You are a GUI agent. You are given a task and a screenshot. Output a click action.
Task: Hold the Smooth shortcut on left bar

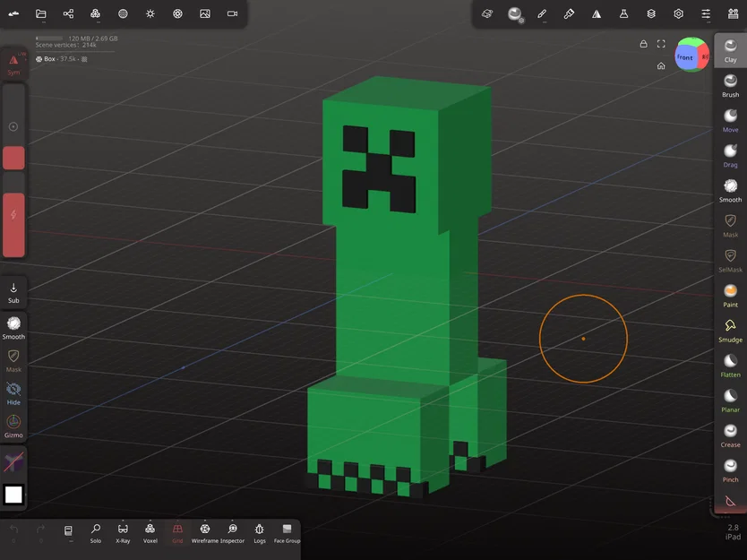pos(13,328)
